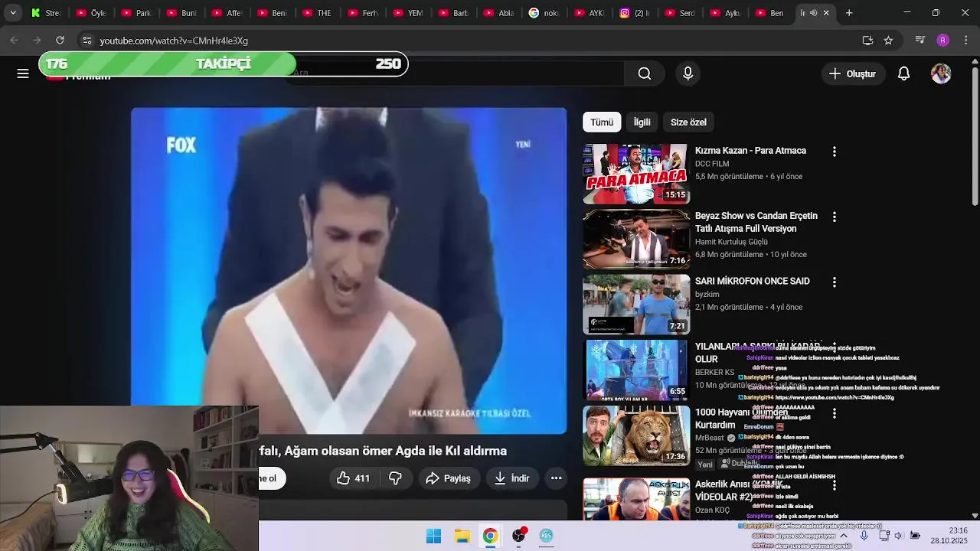Click the video title Ömer Agda ile Kıl aldırma

[383, 451]
